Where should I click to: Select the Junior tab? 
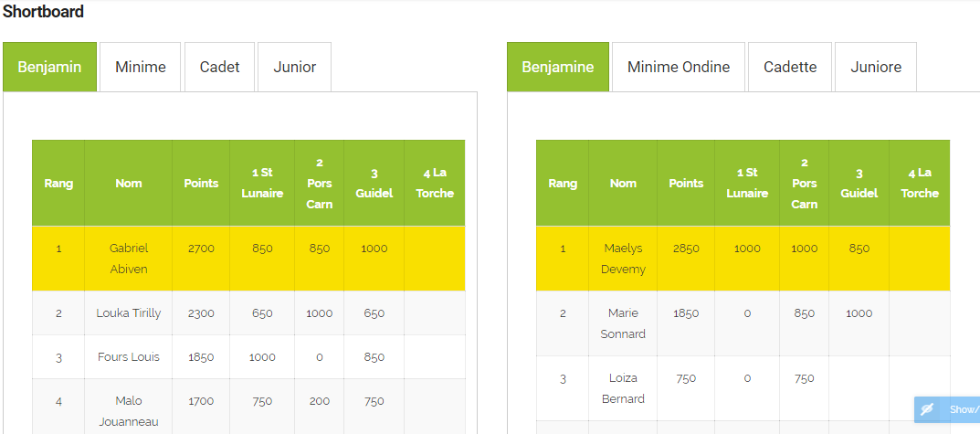[x=294, y=67]
